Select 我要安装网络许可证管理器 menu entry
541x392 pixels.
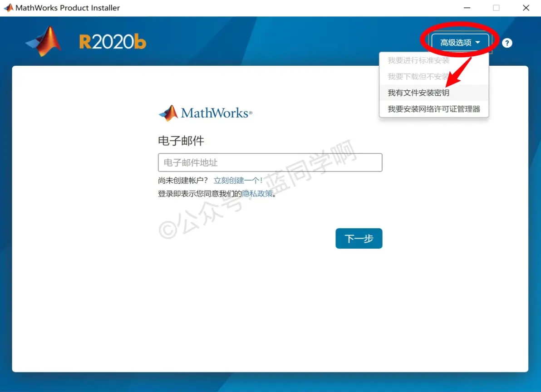[434, 109]
